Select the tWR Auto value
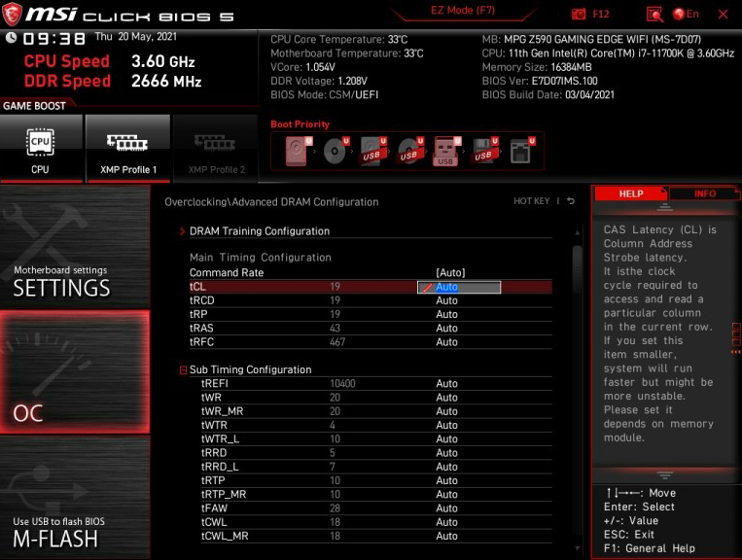 446,398
